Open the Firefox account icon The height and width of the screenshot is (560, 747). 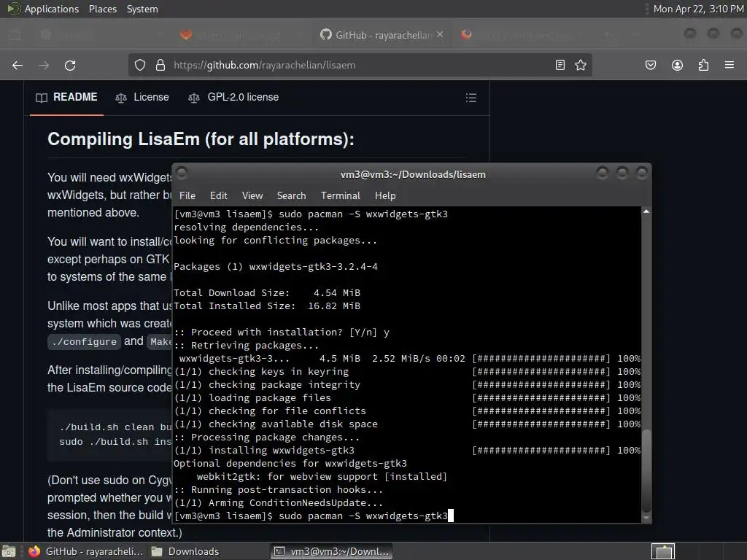tap(677, 65)
